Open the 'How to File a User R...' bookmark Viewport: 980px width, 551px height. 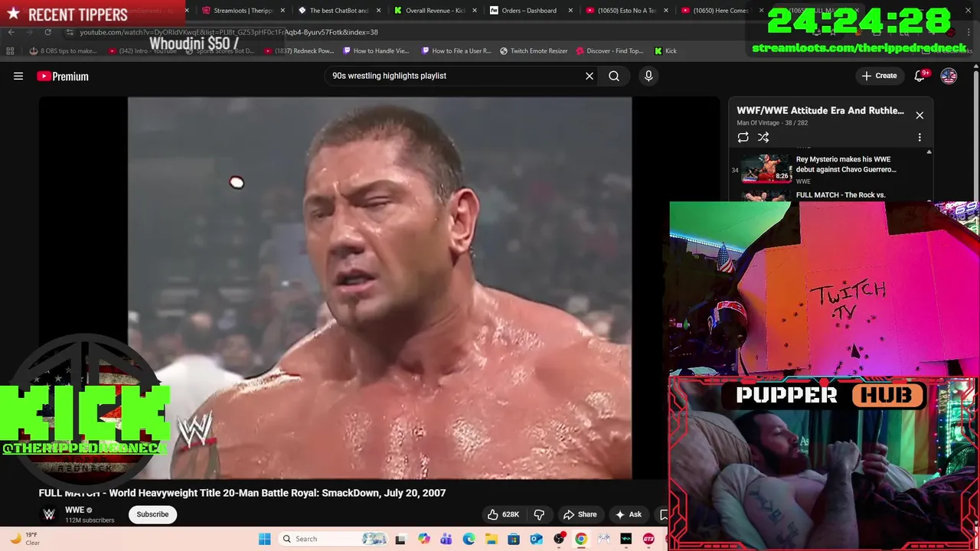pyautogui.click(x=456, y=51)
